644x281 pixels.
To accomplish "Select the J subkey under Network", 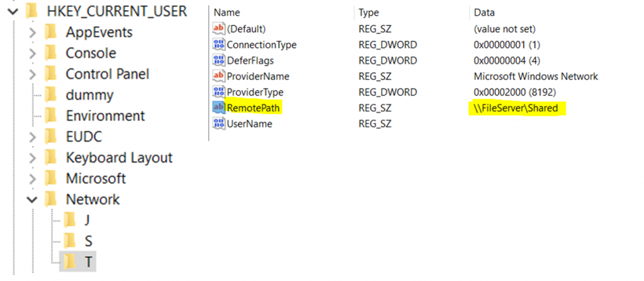I will point(87,220).
